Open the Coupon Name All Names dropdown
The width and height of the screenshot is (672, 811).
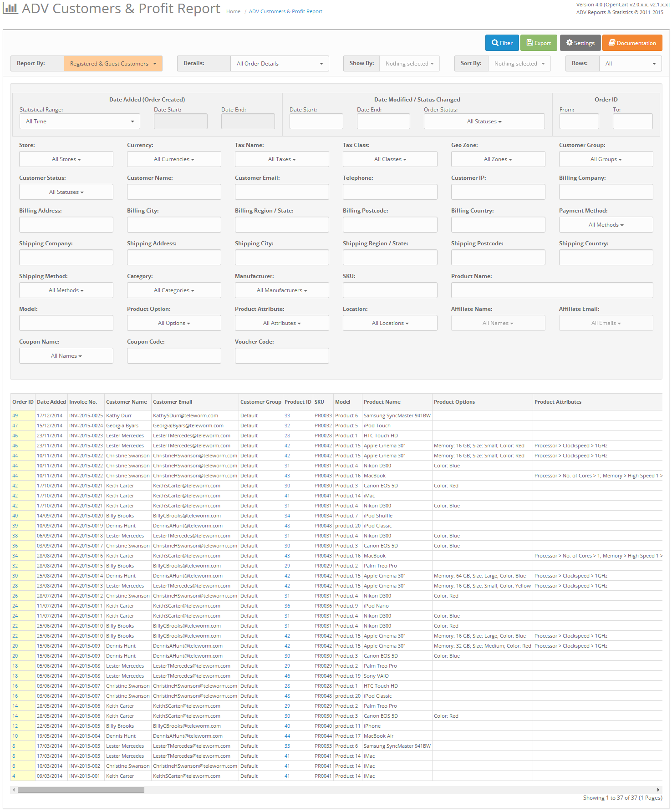click(66, 356)
